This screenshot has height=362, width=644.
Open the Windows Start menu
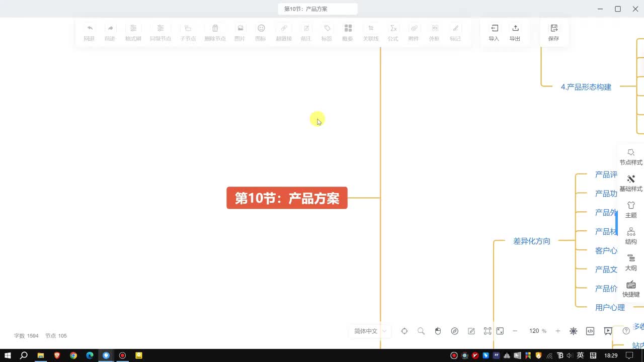point(8,355)
